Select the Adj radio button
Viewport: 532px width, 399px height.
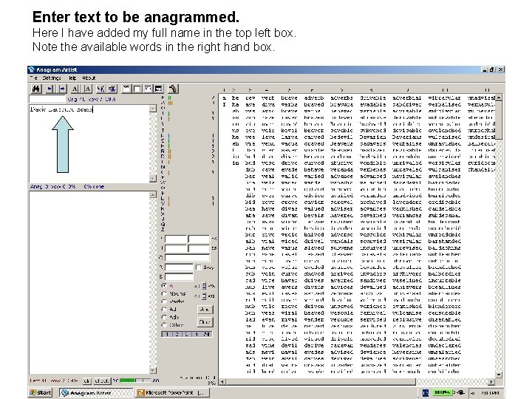point(165,309)
